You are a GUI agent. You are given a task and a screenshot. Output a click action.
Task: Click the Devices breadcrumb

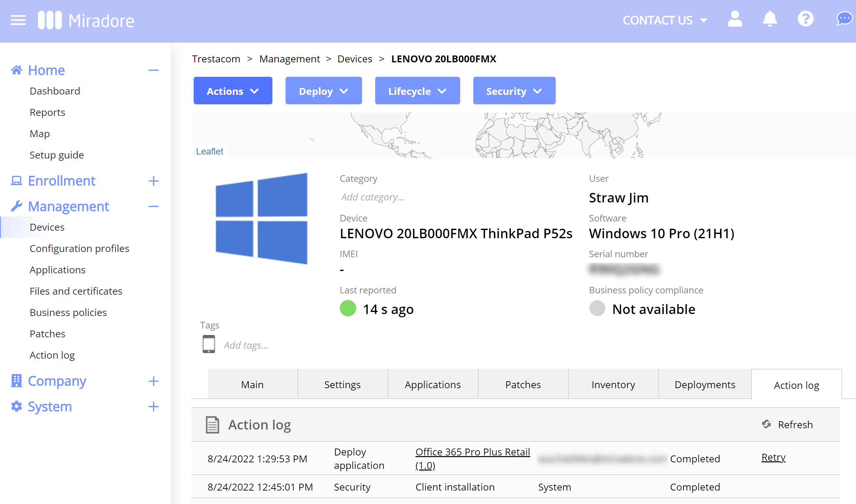pyautogui.click(x=354, y=59)
